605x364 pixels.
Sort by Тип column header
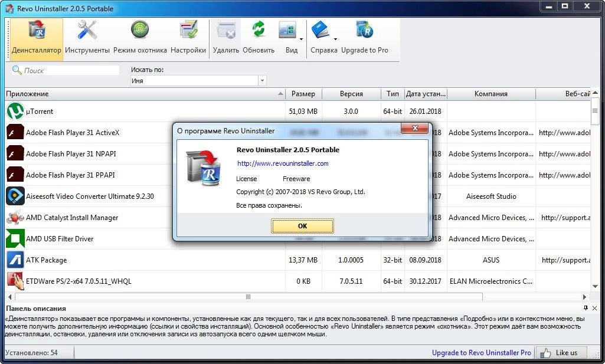click(393, 94)
